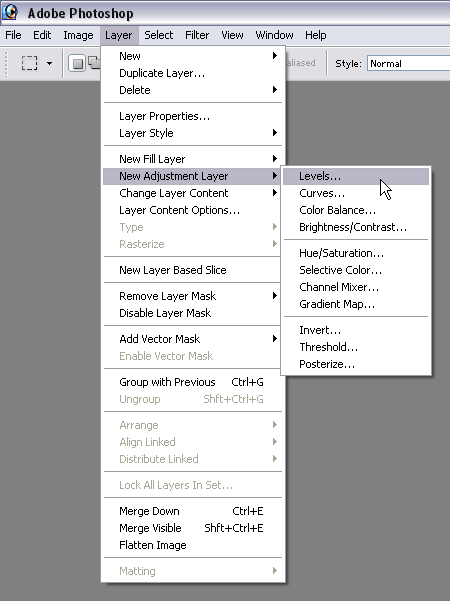Choose the New Selection mode icon

77,63
